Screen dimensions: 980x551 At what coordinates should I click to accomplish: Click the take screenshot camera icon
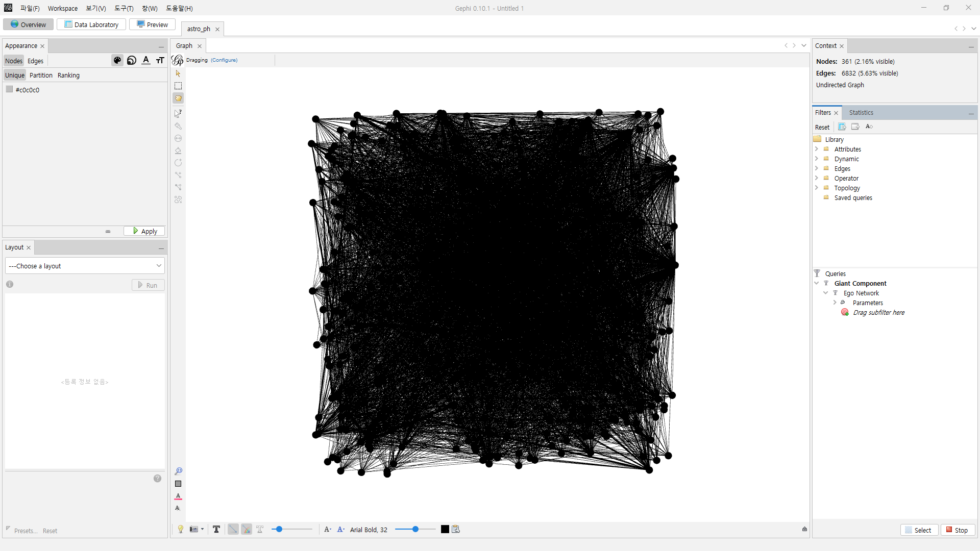[x=194, y=529]
